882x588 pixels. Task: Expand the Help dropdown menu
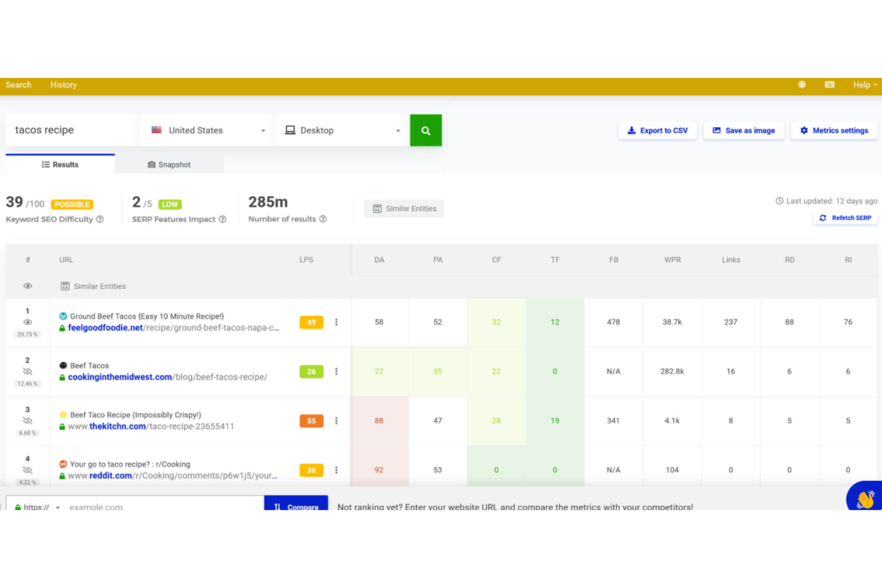pos(863,85)
